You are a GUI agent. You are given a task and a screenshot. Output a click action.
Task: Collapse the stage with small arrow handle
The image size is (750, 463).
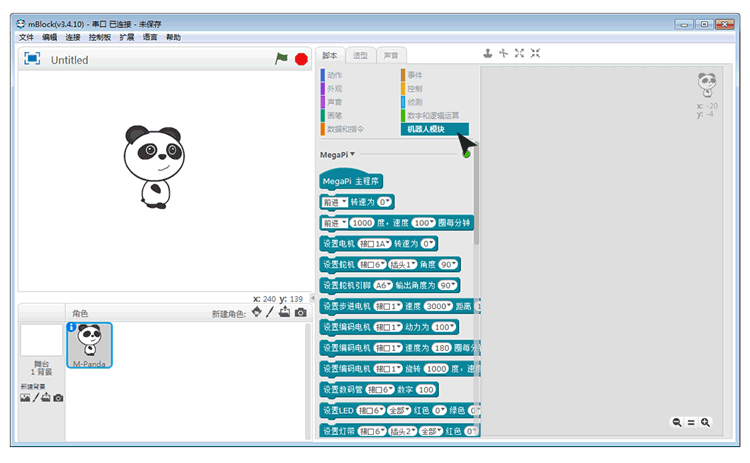tap(312, 298)
